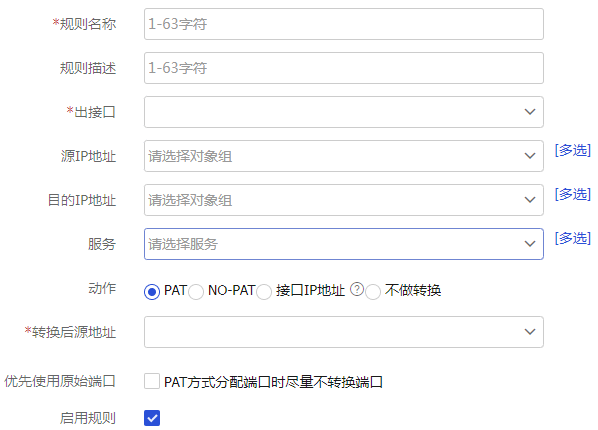Click the 目的IP地址 chevron arrow
Viewport: 598px width, 430px height.
point(530,200)
